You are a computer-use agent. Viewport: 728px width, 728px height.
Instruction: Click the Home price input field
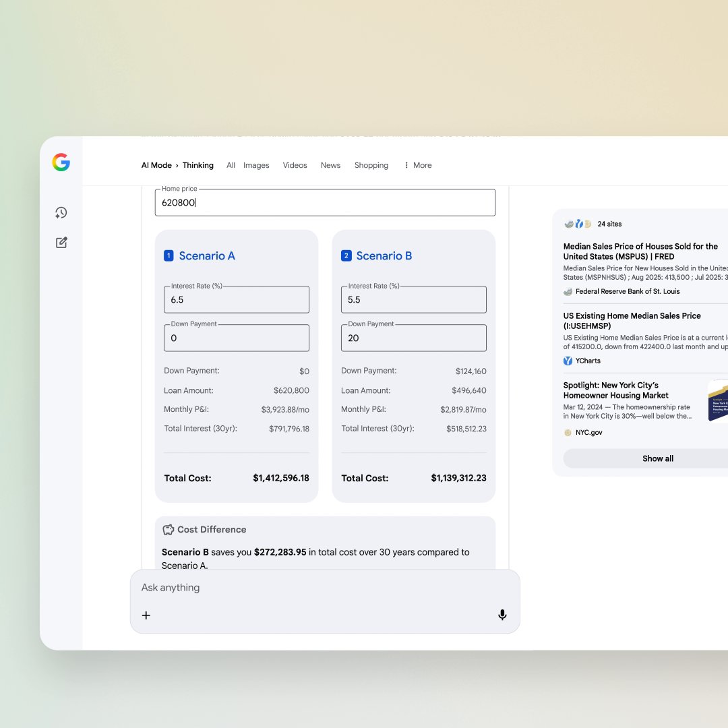point(325,202)
